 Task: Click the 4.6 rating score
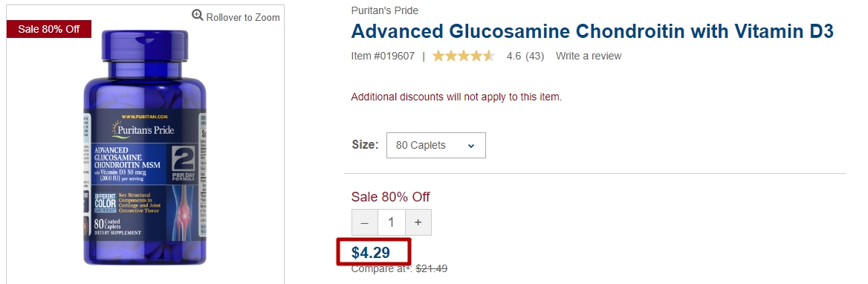coord(514,56)
